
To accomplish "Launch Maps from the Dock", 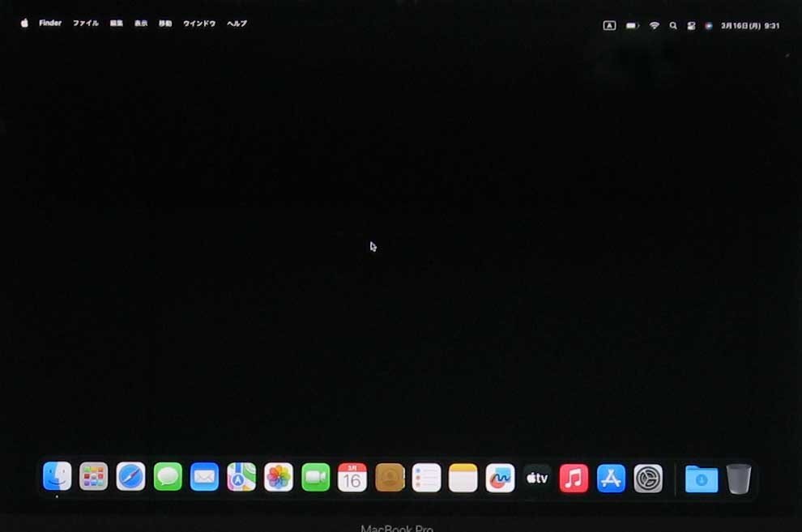I will tap(241, 477).
